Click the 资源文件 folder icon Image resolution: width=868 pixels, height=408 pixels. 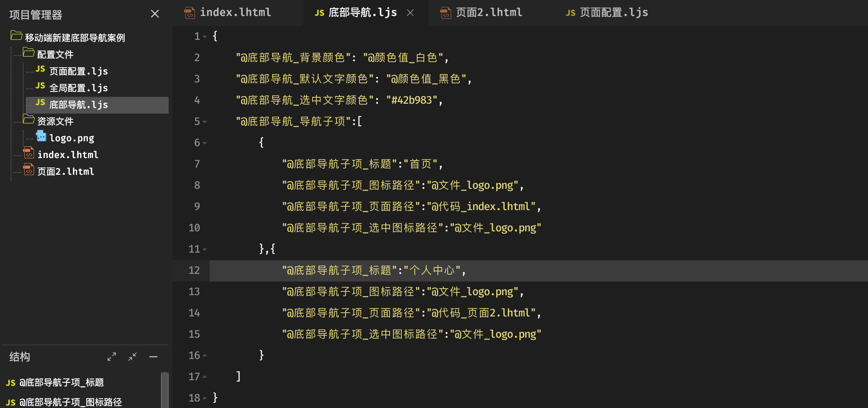pyautogui.click(x=28, y=119)
